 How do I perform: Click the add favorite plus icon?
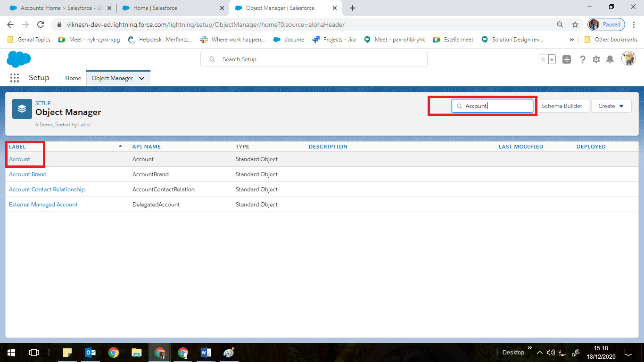(566, 59)
